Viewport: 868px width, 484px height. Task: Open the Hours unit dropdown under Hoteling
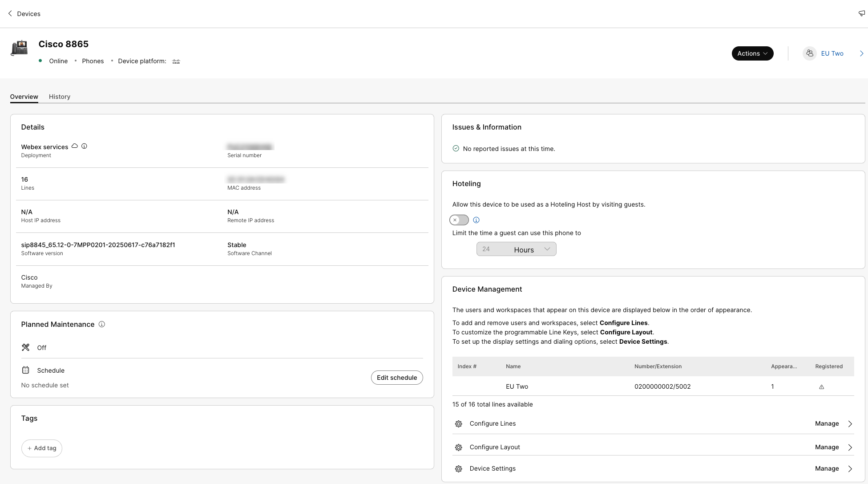(x=532, y=249)
